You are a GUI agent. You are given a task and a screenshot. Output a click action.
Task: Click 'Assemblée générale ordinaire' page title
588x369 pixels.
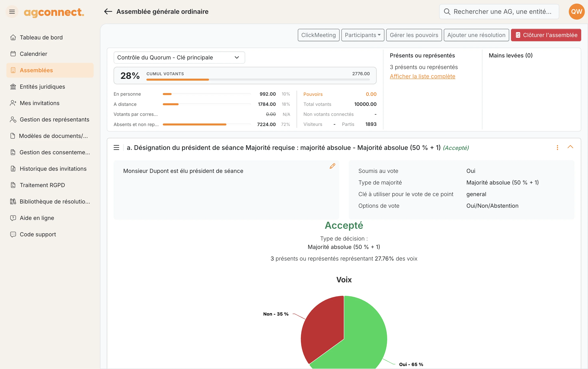pyautogui.click(x=162, y=11)
